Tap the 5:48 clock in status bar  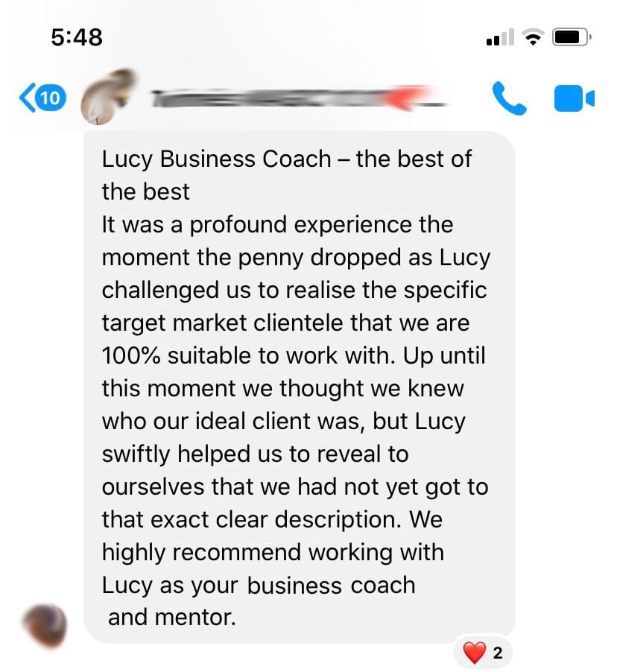click(x=77, y=37)
